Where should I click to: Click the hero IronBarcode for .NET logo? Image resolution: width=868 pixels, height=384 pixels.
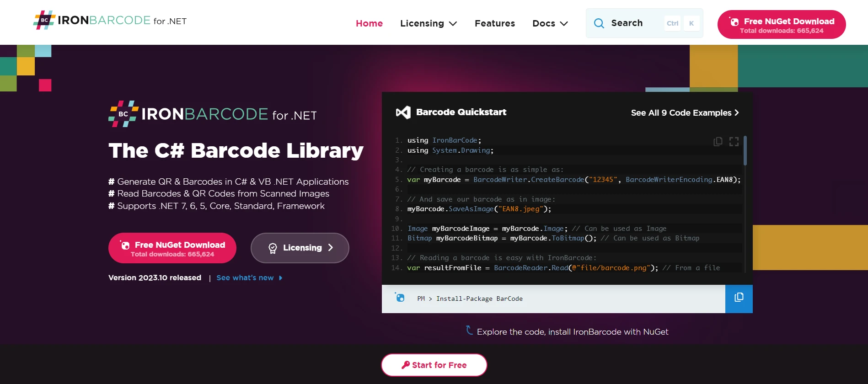213,114
